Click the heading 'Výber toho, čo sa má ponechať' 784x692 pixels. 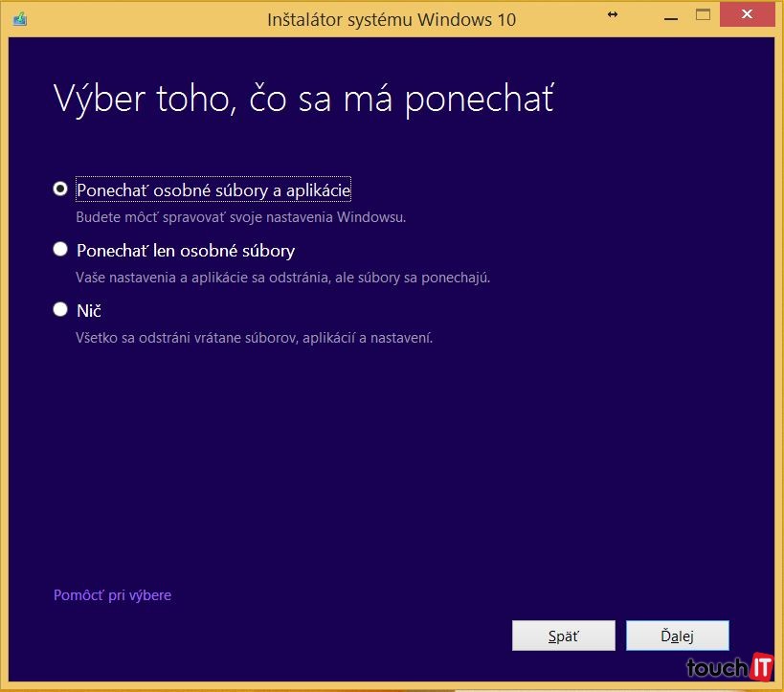303,99
